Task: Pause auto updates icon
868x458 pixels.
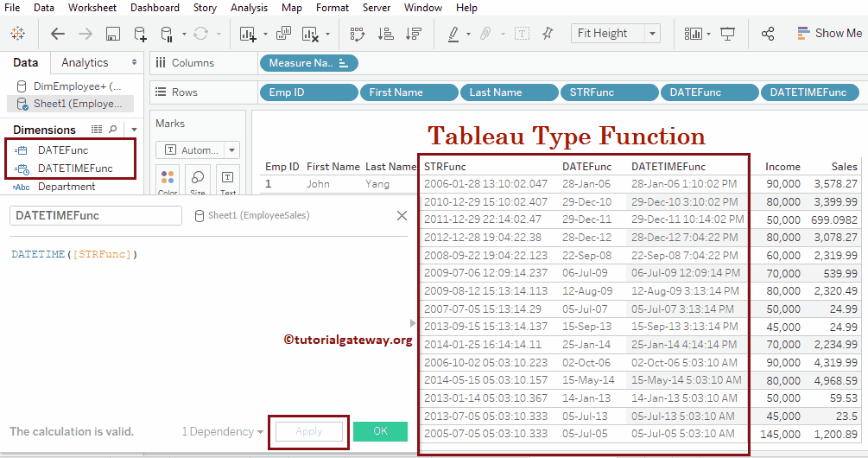Action: (166, 35)
